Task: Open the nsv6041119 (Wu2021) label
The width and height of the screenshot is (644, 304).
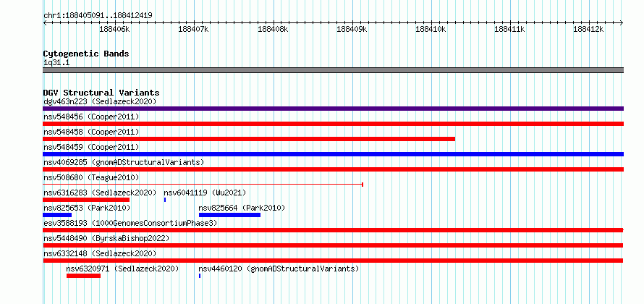Action: pos(205,193)
